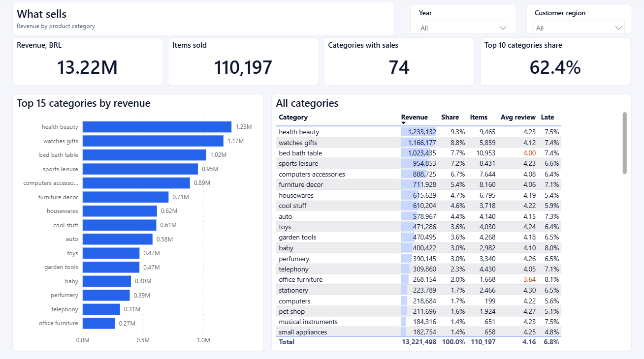
Task: Click the Categories with sales 74 card
Action: pyautogui.click(x=399, y=61)
